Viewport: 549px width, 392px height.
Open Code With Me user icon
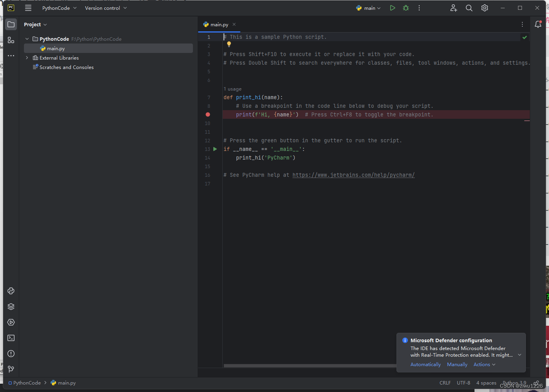(454, 8)
